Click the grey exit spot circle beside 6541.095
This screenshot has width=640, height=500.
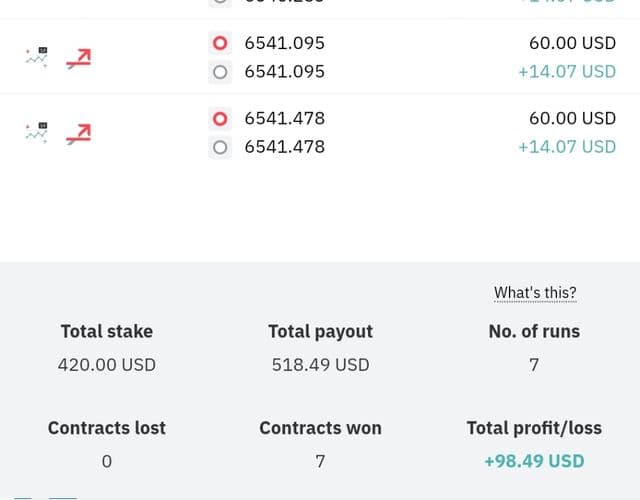pos(220,72)
